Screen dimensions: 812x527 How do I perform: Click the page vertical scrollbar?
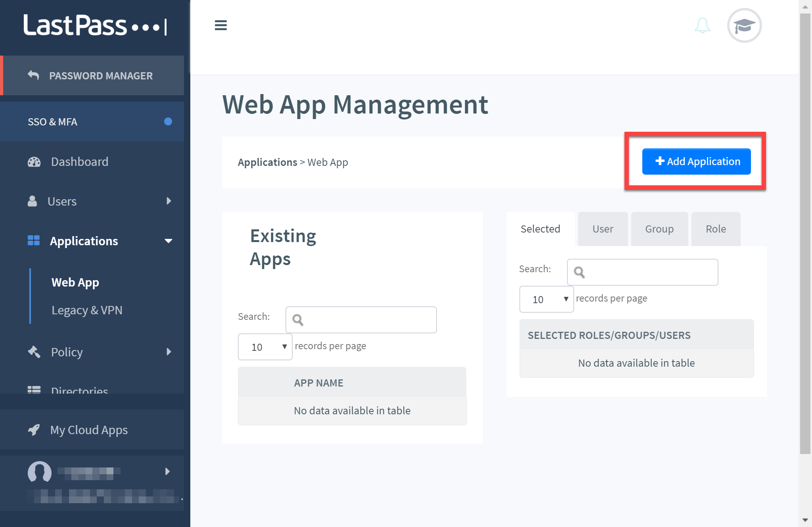pos(805,234)
